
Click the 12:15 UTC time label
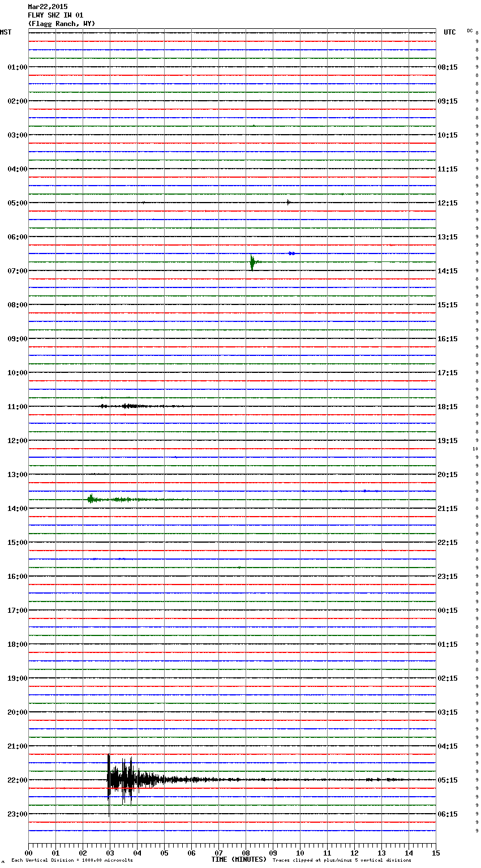(448, 203)
